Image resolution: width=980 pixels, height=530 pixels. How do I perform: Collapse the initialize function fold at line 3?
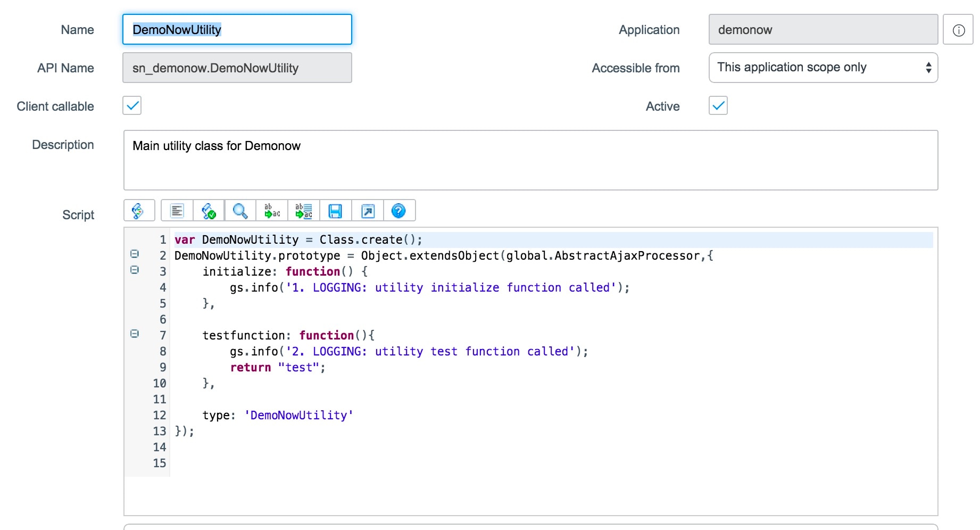[x=135, y=270]
